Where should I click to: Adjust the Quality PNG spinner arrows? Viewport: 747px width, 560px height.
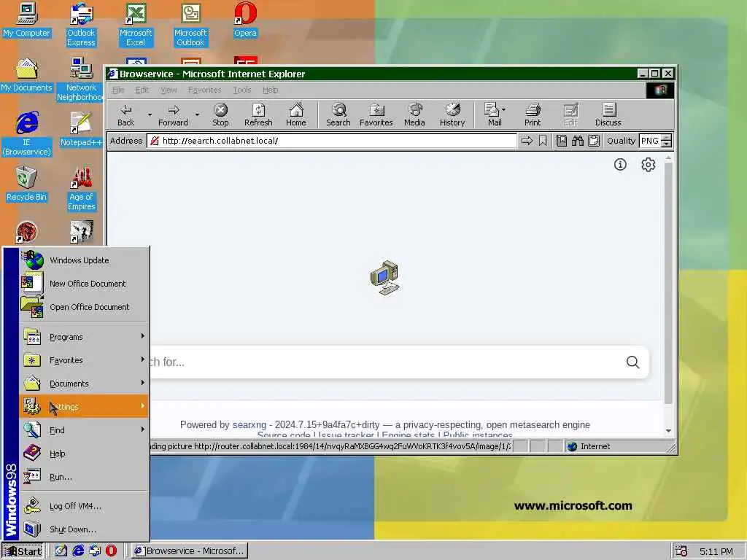[x=667, y=141]
